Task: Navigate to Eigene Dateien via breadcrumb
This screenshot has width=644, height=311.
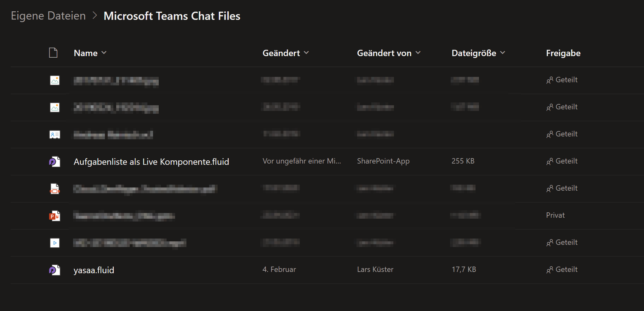Action: (x=48, y=15)
